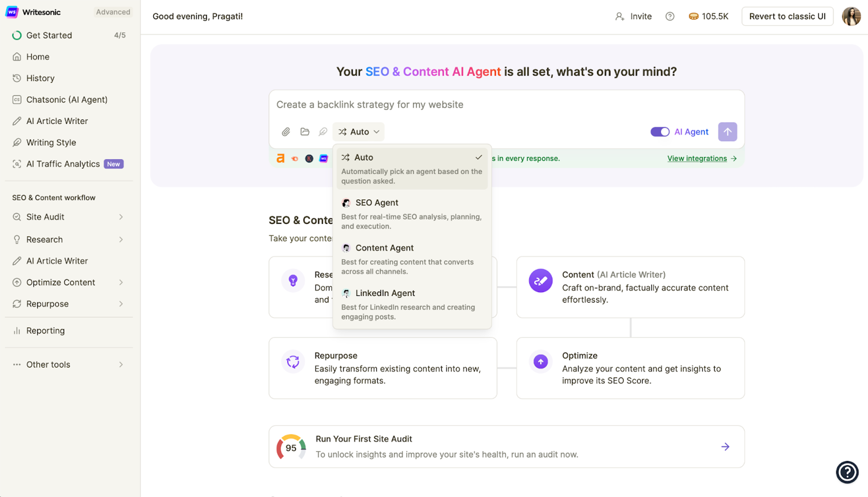Expand the Optimize Content submenu chevron
This screenshot has width=868, height=497.
121,283
